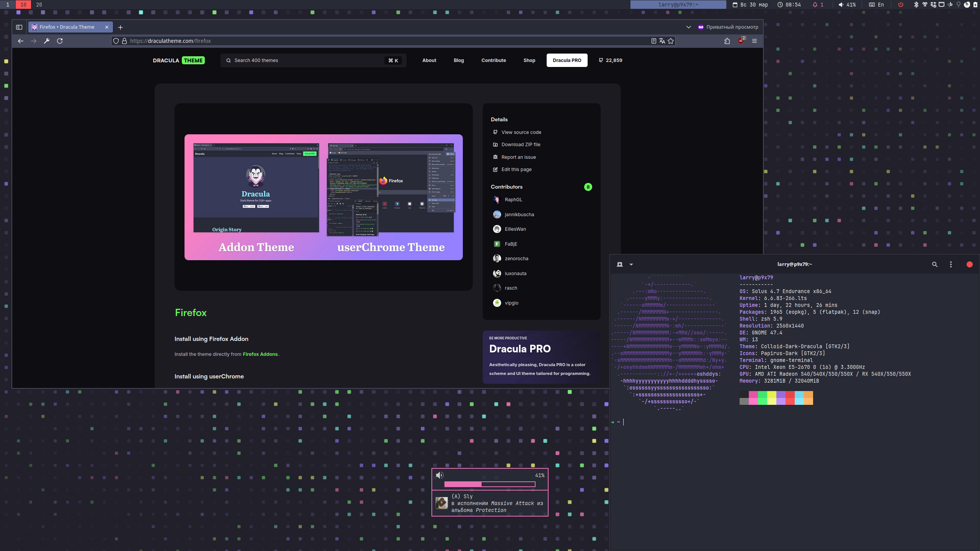Open the Firefox hamburger application menu
Viewport: 980px width, 551px height.
(755, 41)
